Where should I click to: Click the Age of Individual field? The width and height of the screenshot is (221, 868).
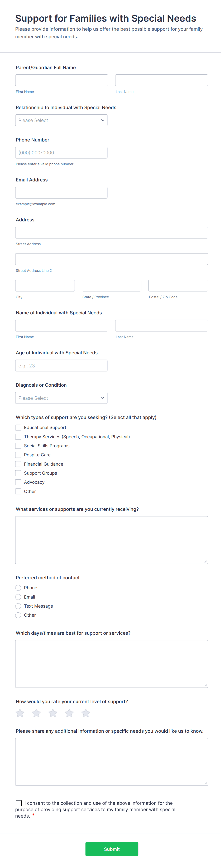[61, 366]
